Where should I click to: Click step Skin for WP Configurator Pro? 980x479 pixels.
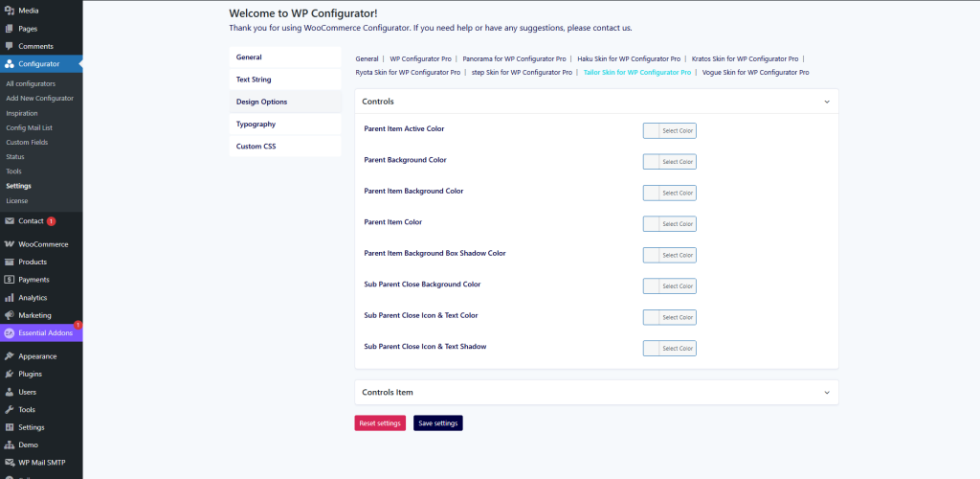[x=522, y=73]
